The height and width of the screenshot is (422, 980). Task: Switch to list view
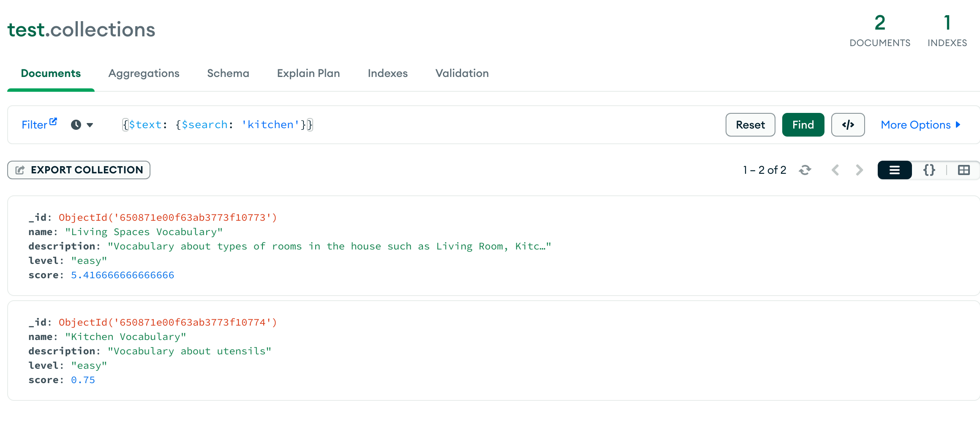tap(895, 170)
